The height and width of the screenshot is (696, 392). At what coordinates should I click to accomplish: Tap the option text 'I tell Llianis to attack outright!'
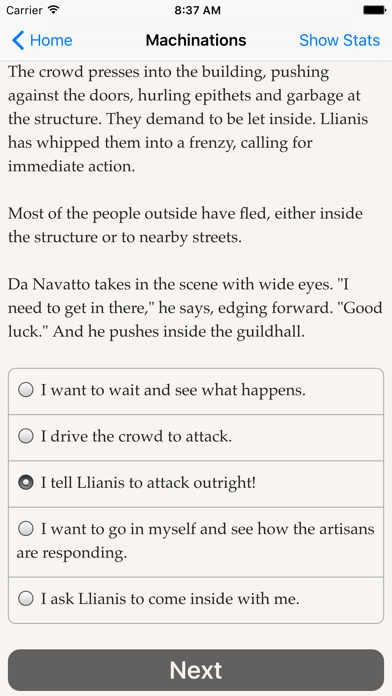(148, 483)
